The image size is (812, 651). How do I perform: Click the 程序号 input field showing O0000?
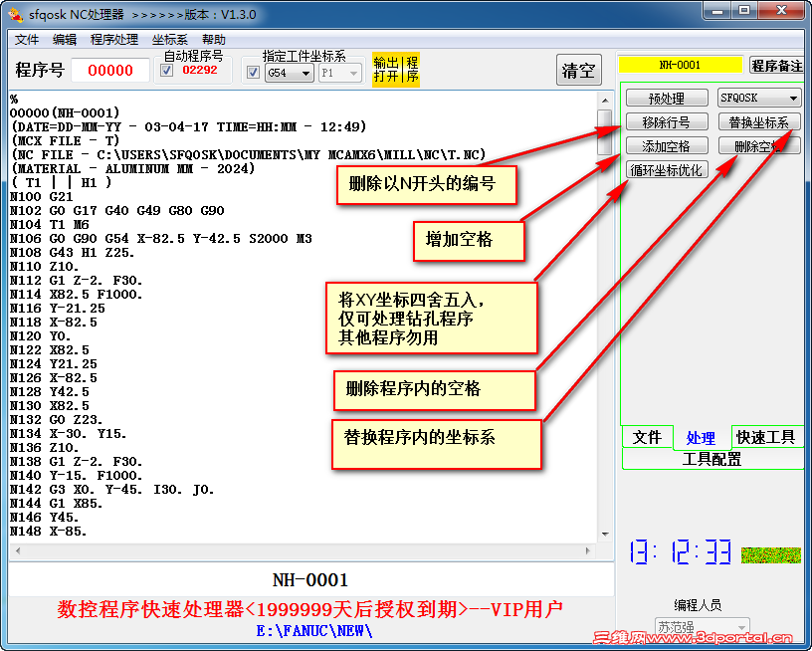pyautogui.click(x=110, y=70)
